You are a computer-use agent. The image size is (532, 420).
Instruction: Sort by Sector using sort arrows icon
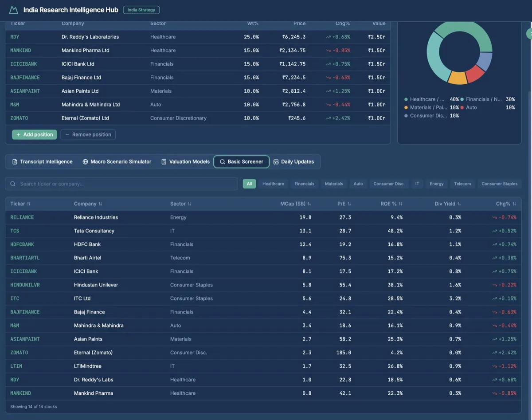click(189, 204)
